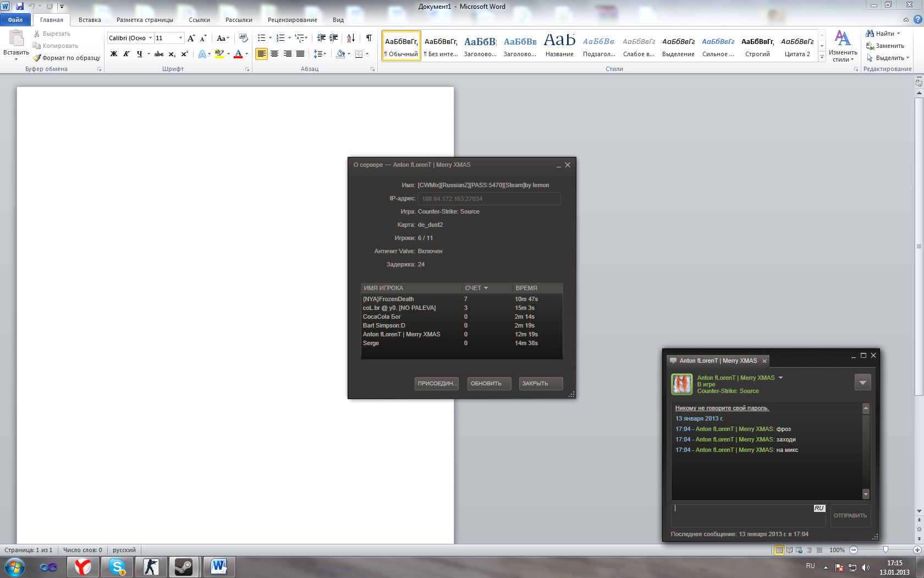The height and width of the screenshot is (578, 924).
Task: Toggle strikethrough formatting
Action: 159,54
